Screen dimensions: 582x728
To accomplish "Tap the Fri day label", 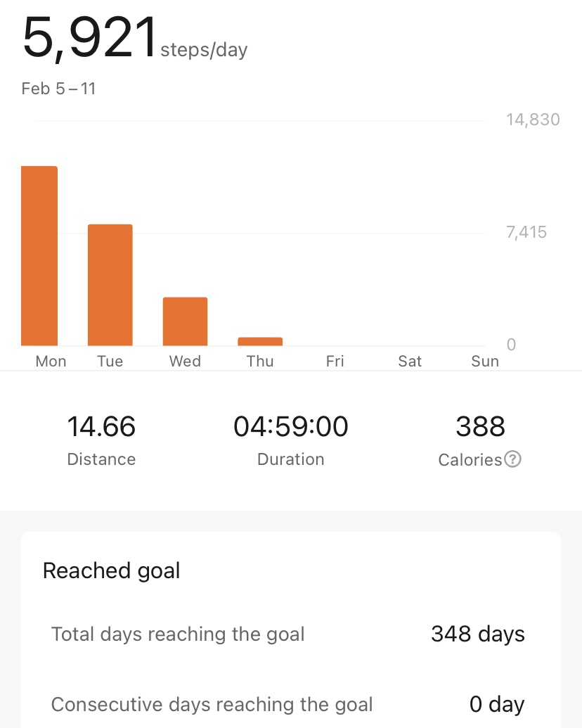I will 335,362.
